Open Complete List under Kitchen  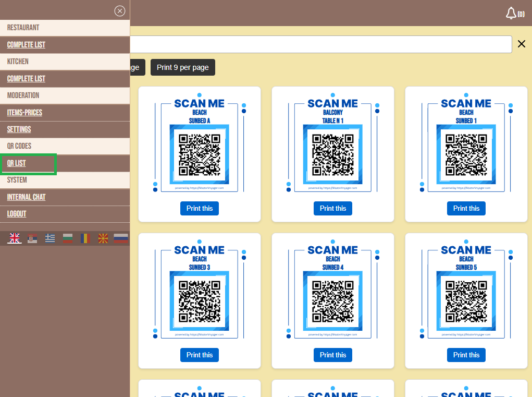click(26, 79)
